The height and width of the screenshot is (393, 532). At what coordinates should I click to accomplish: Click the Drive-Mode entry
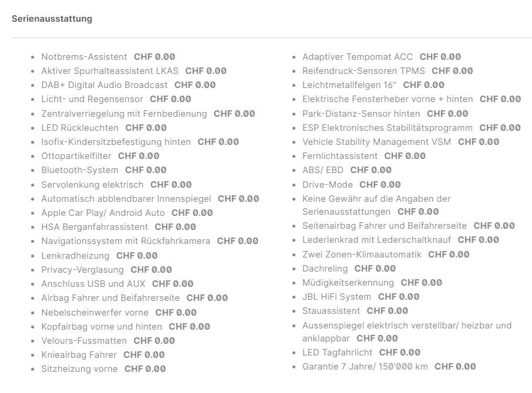(x=328, y=185)
